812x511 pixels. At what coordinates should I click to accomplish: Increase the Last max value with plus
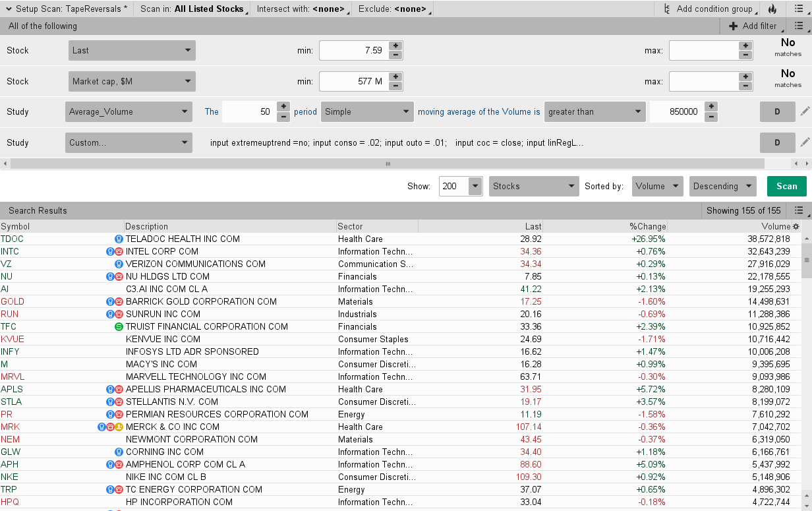click(x=745, y=45)
